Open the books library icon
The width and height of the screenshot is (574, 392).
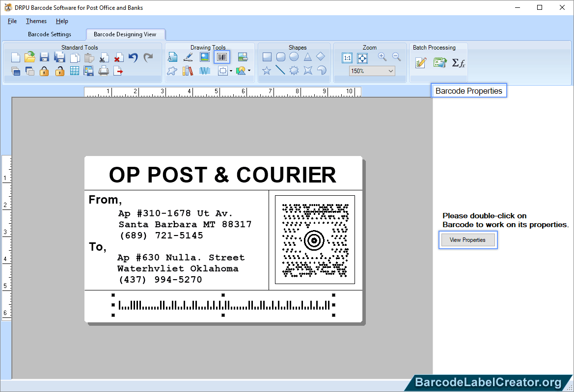click(188, 71)
